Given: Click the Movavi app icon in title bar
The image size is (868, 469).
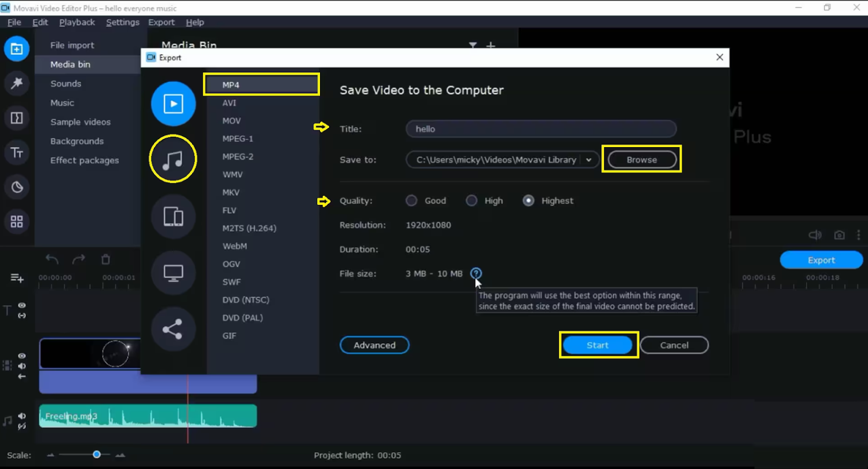Looking at the screenshot, I should pos(6,8).
